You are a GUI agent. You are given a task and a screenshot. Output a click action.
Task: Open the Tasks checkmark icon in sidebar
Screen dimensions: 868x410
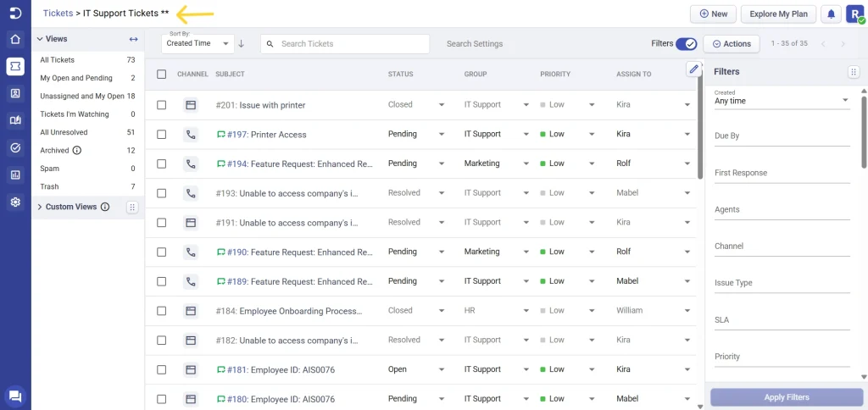coord(15,147)
